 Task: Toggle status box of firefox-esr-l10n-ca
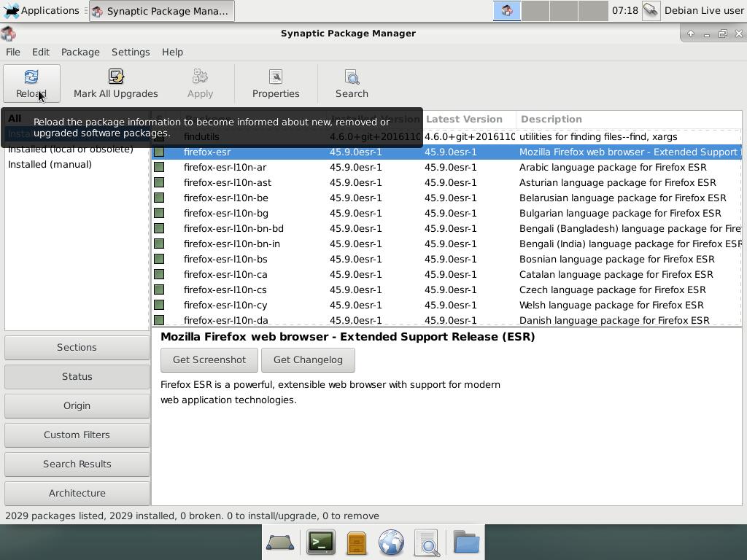tap(159, 274)
